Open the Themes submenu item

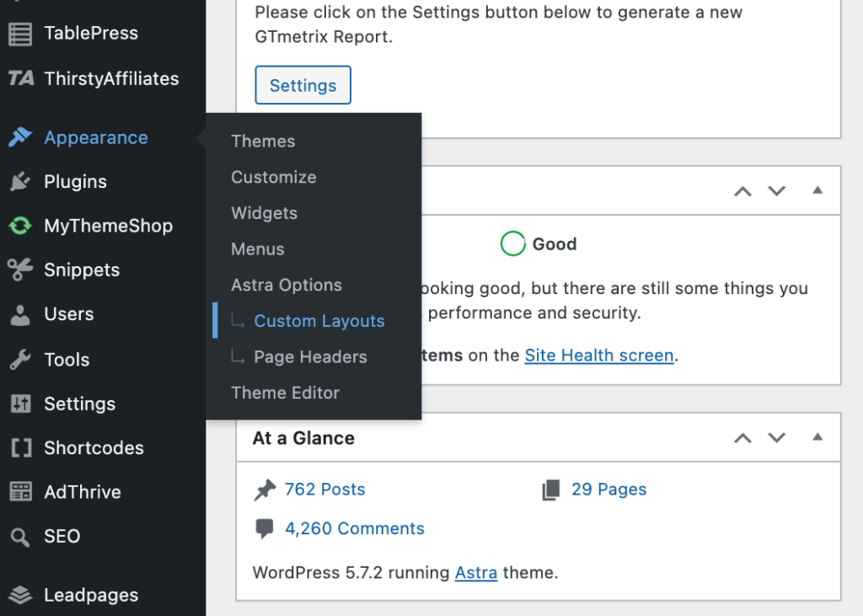click(x=263, y=142)
